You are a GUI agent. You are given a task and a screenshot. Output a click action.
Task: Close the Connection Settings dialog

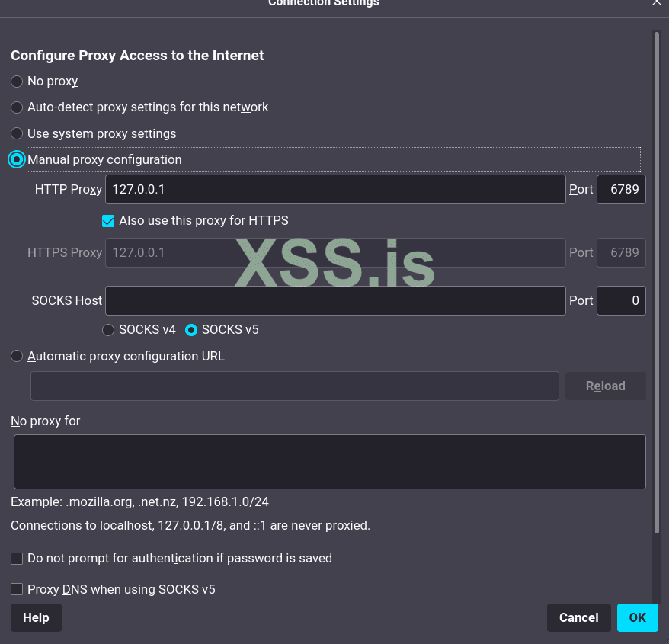(657, 3)
